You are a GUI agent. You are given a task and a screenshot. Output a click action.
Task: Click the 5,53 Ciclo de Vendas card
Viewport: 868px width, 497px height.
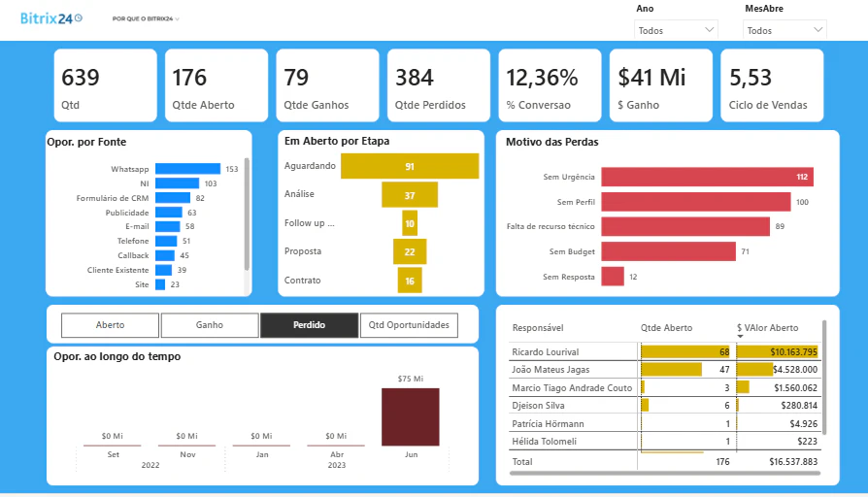(772, 85)
